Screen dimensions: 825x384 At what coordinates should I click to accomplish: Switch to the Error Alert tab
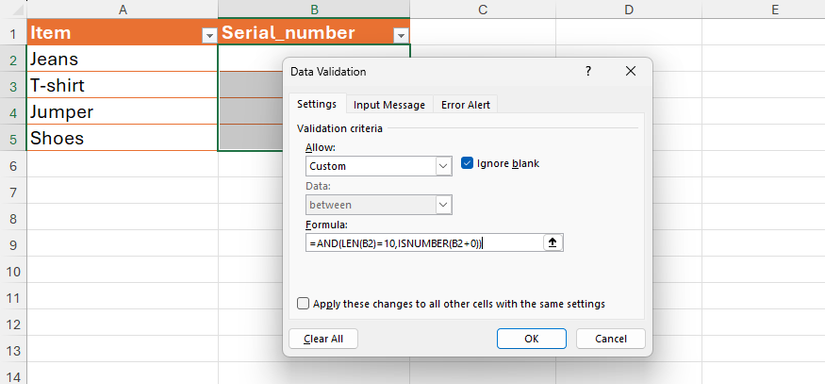466,105
